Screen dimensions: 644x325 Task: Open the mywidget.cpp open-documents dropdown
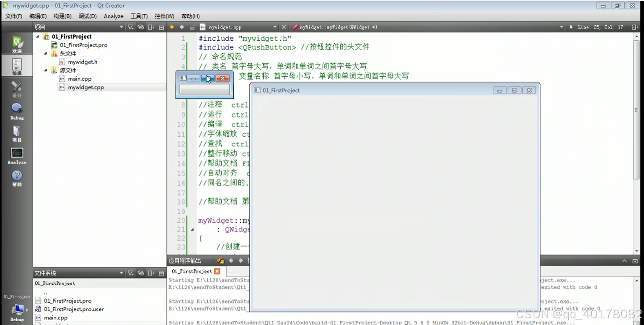(x=274, y=27)
